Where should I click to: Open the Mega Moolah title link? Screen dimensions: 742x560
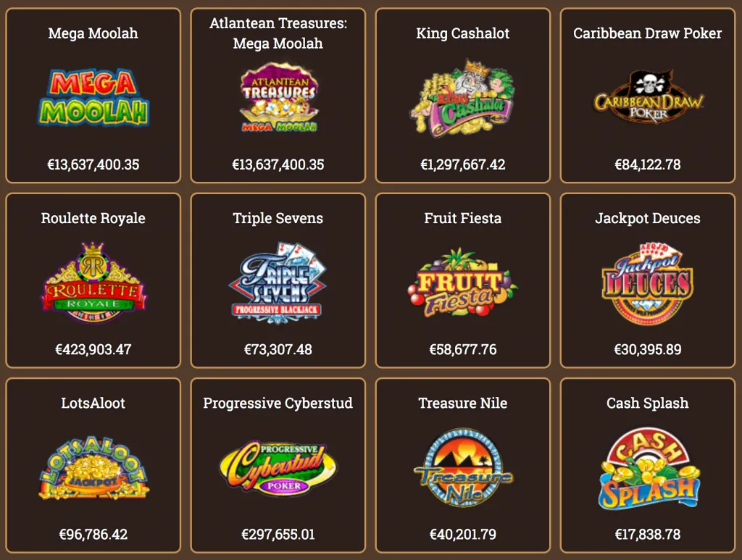pyautogui.click(x=93, y=33)
